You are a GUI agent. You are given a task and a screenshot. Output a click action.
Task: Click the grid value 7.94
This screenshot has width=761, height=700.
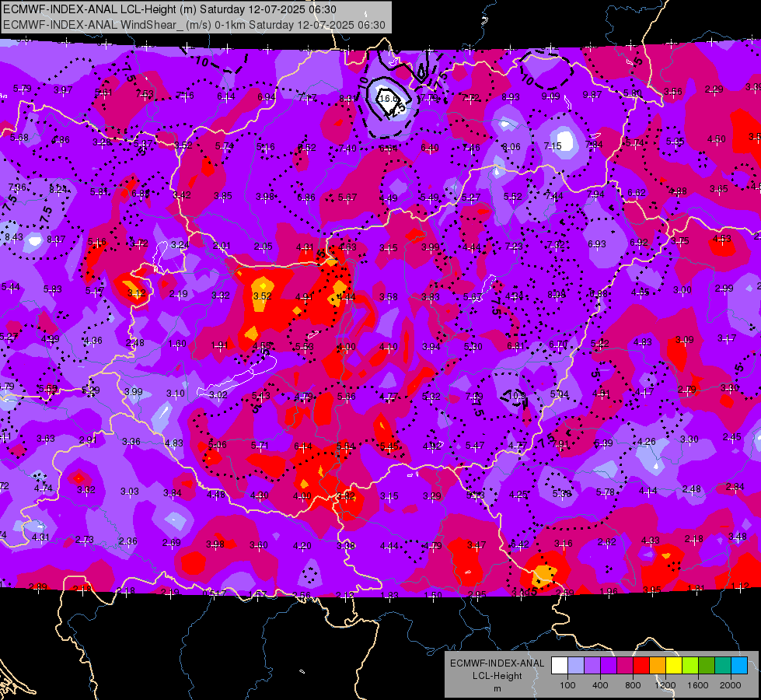(595, 194)
